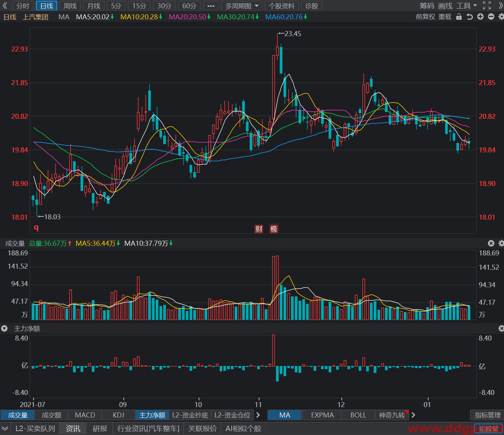Open 资讯 news tab
Viewport: 504px width, 435px height.
(x=73, y=428)
